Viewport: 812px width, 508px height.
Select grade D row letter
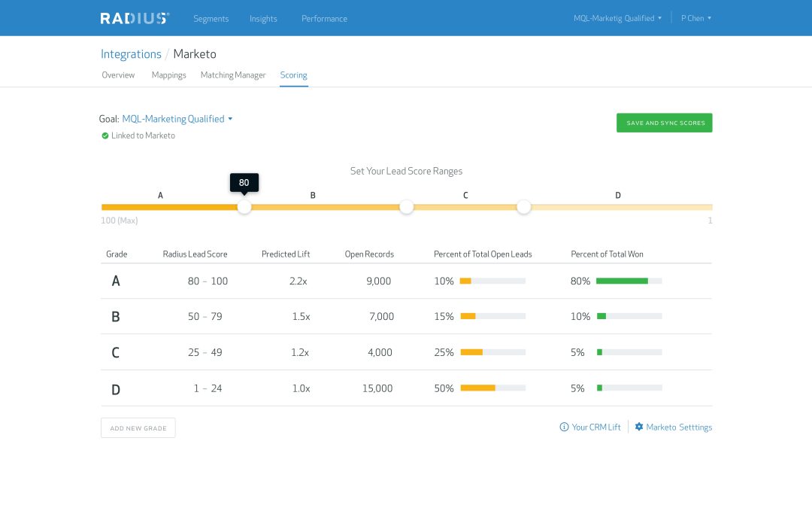(x=116, y=389)
